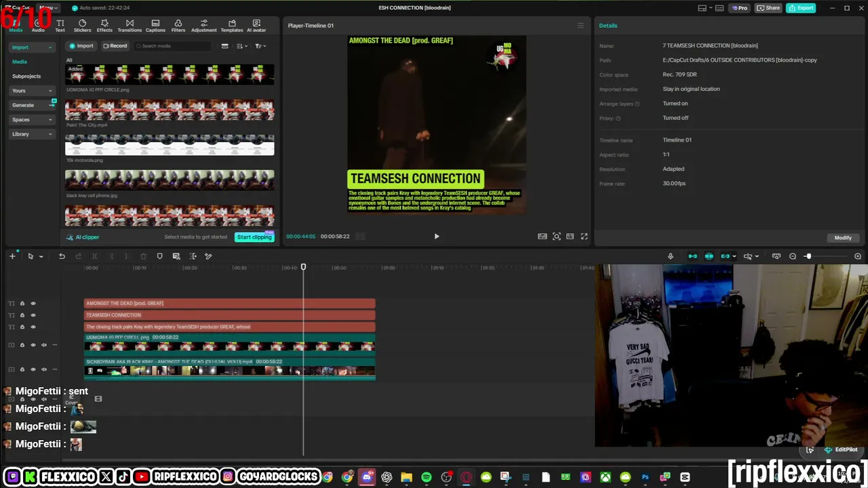Image resolution: width=868 pixels, height=488 pixels.
Task: Open the Transitions panel
Action: pyautogui.click(x=130, y=26)
